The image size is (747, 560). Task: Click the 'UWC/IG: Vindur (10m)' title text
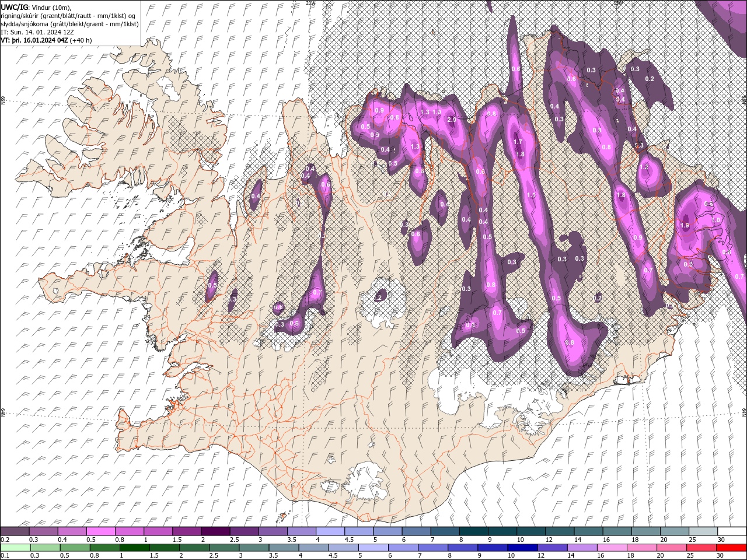tap(36, 7)
